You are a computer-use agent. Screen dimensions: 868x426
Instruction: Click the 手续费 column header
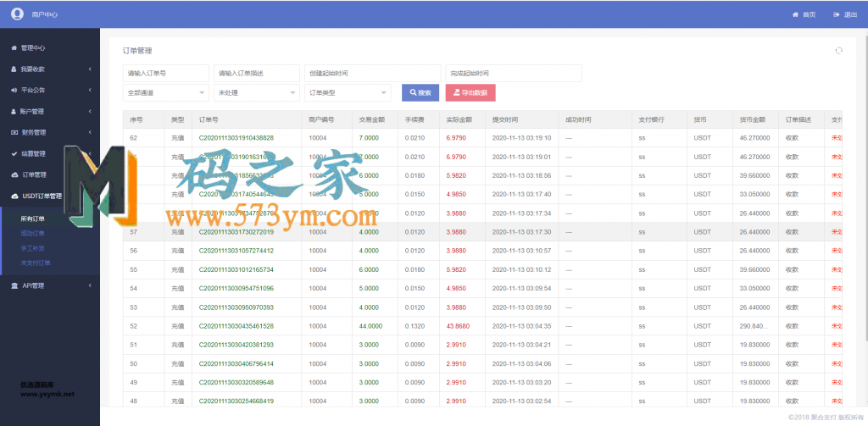[x=414, y=119]
